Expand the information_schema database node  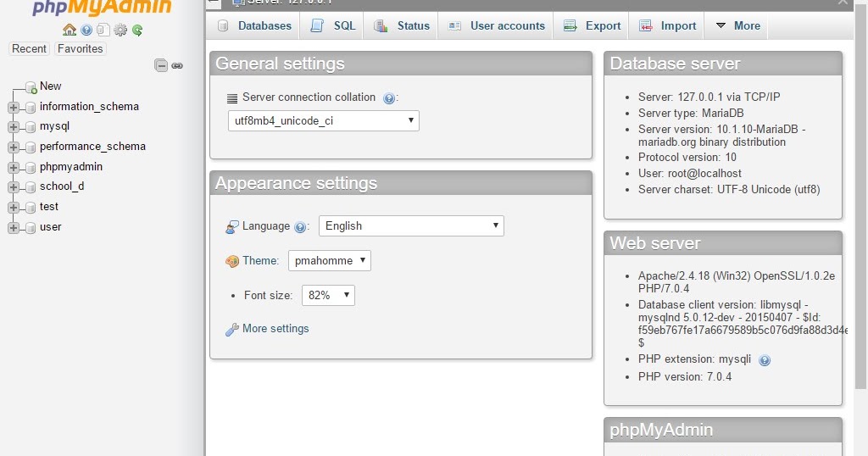click(x=14, y=108)
